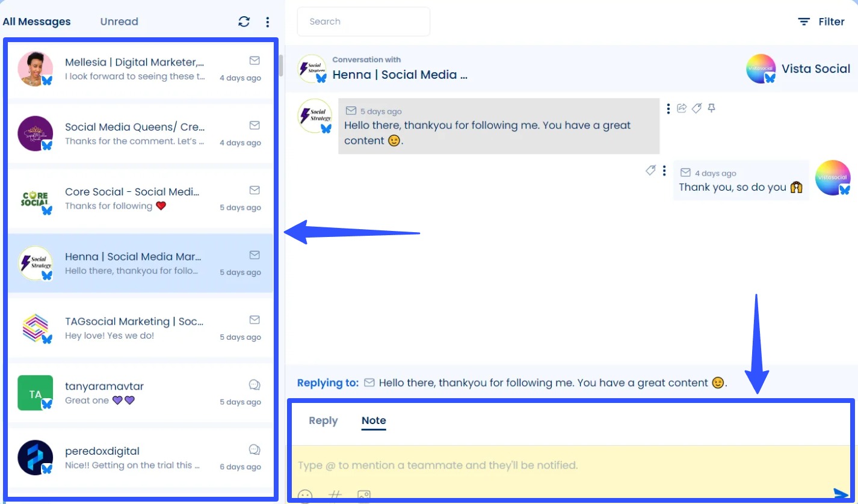Open the three-dot menu beside the refresh icon
858x504 pixels.
click(267, 21)
